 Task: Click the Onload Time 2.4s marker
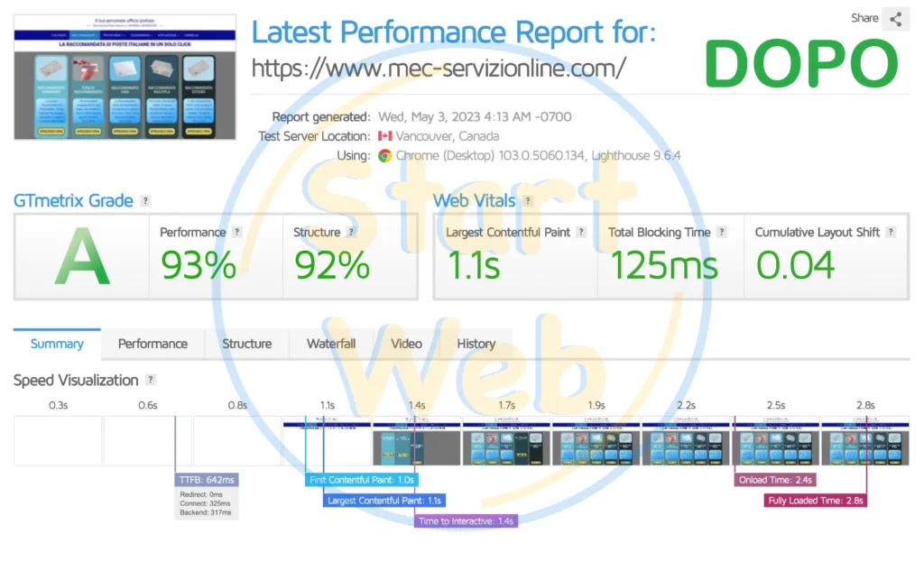pos(775,480)
